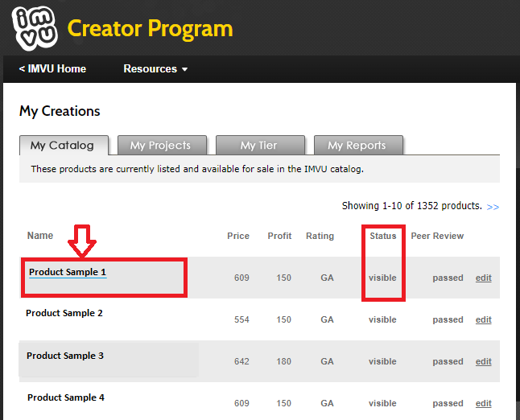Edit Product Sample 1
The width and height of the screenshot is (520, 420).
click(x=484, y=278)
